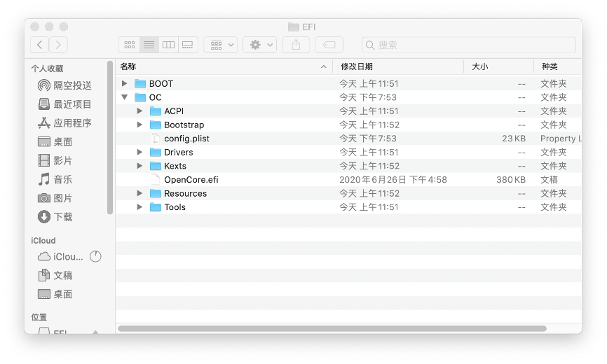Expand the Tools folder

pyautogui.click(x=139, y=207)
